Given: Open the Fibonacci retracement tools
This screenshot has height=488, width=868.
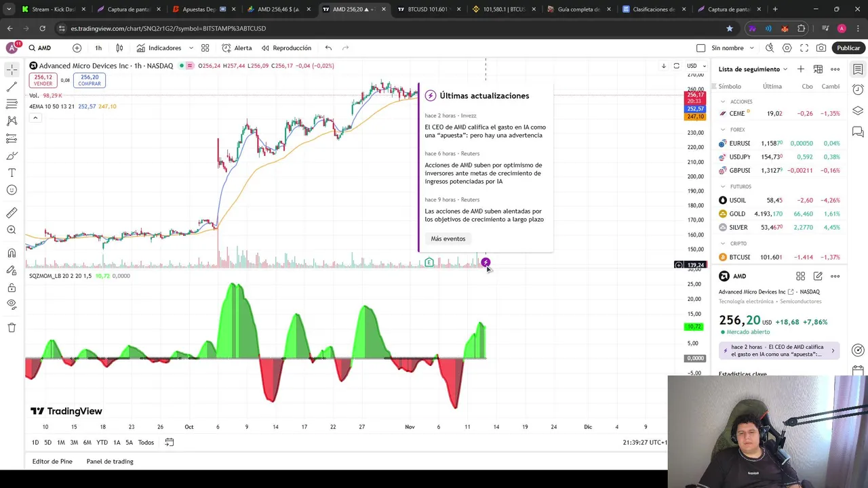Looking at the screenshot, I should 12,104.
